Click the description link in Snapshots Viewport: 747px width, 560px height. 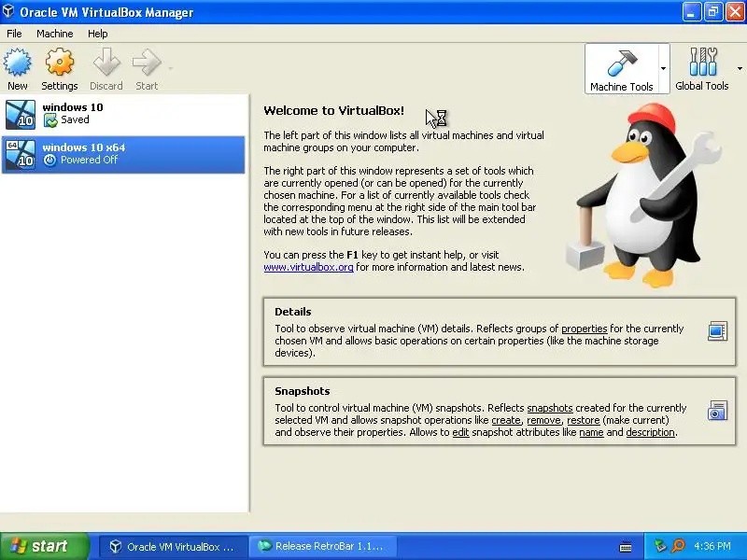(x=650, y=432)
